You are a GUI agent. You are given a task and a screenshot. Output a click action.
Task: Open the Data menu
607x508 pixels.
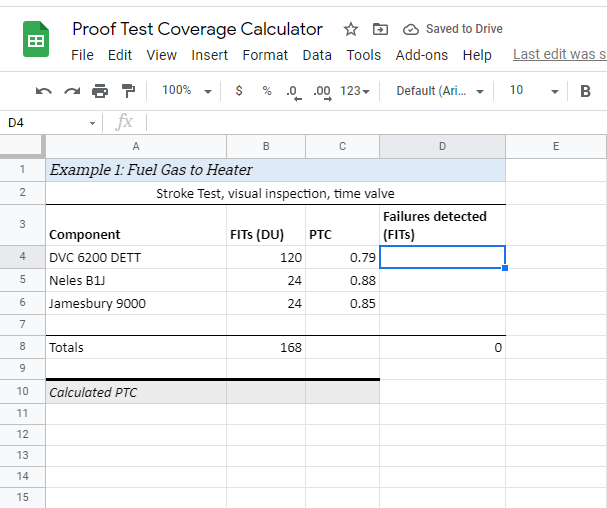(317, 55)
